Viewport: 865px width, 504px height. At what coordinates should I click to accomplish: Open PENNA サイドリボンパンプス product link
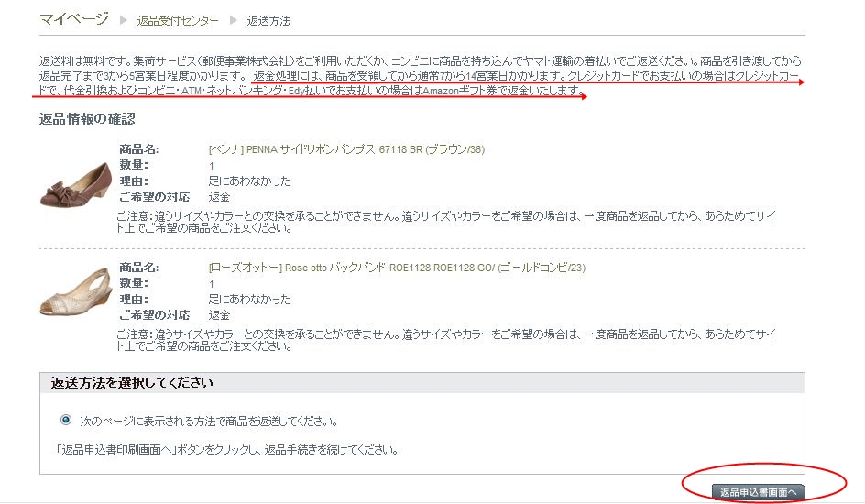tap(346, 149)
